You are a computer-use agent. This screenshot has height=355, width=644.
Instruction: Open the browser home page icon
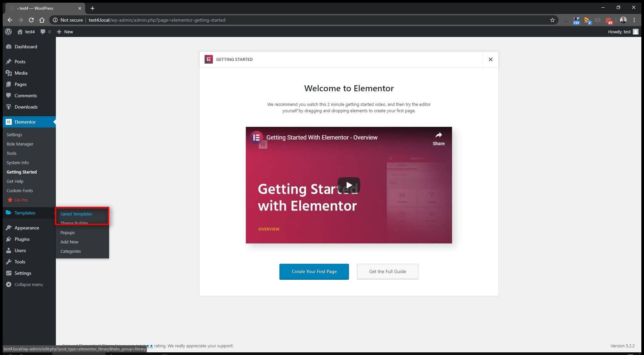42,20
